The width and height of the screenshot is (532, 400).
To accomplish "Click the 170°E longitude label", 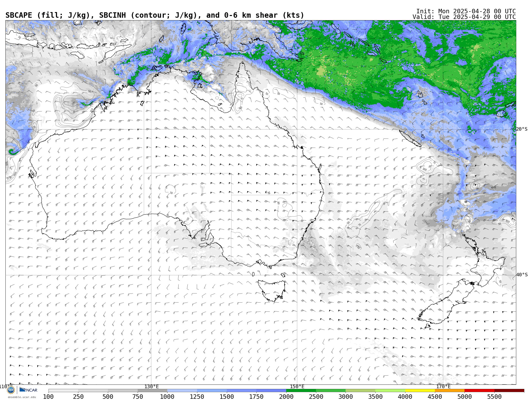I will pos(443,387).
